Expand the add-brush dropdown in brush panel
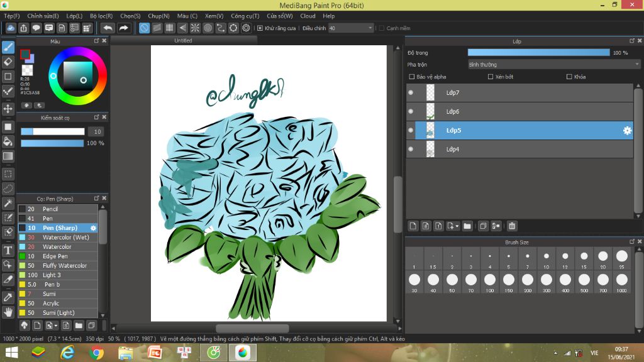 [x=56, y=326]
